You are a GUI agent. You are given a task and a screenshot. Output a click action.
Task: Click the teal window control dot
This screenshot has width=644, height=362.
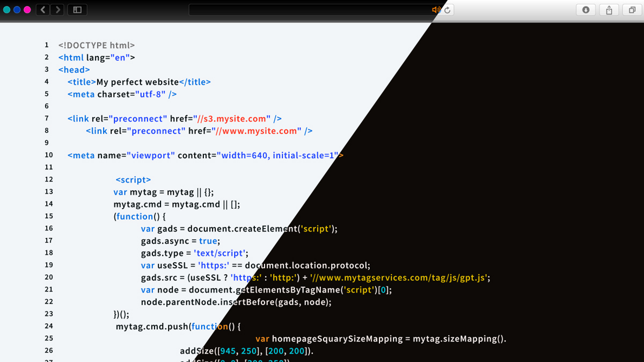tap(7, 10)
